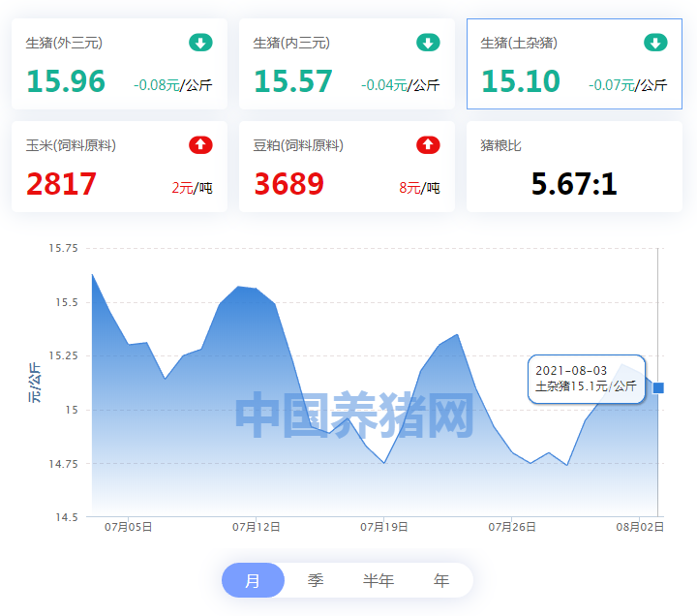Click the 07月26日 x-axis date label

point(512,527)
